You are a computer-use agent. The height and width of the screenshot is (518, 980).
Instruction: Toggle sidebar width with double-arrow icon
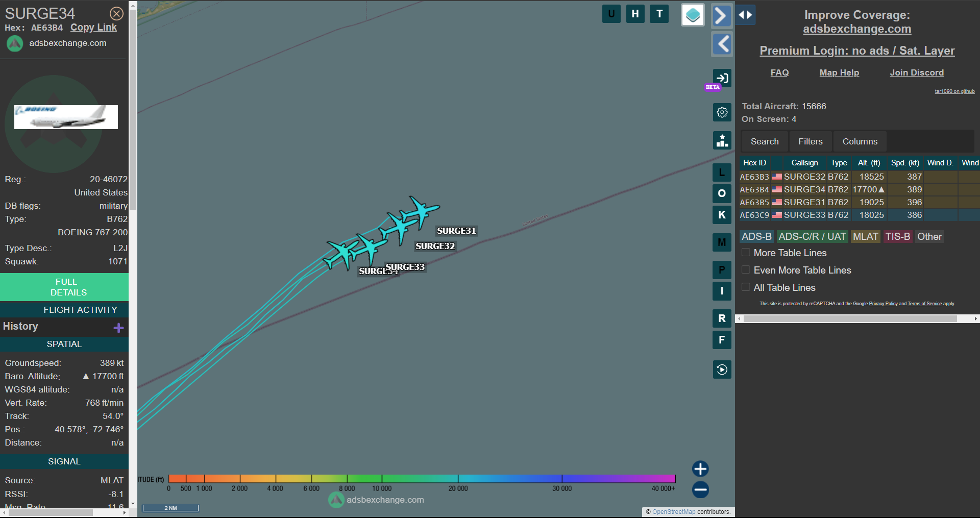[x=745, y=15]
